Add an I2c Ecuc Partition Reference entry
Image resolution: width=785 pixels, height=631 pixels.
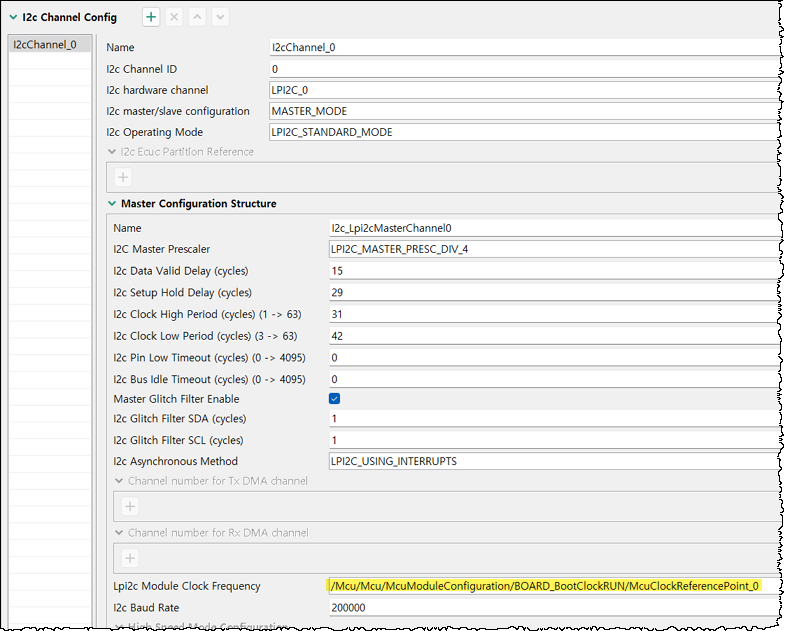123,177
